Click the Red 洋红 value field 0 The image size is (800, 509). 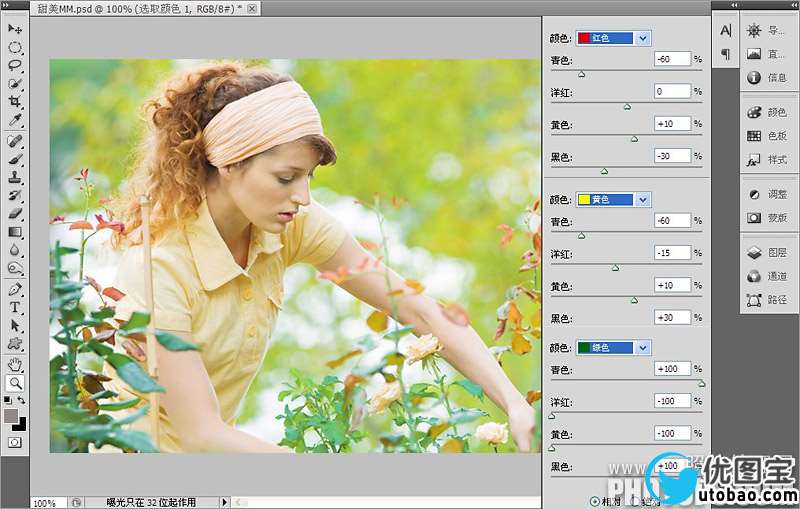pyautogui.click(x=672, y=91)
